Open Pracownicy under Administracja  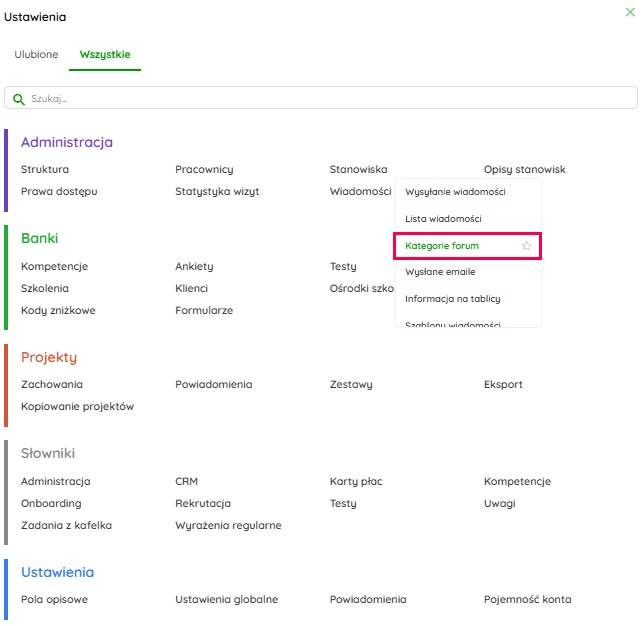coord(204,169)
